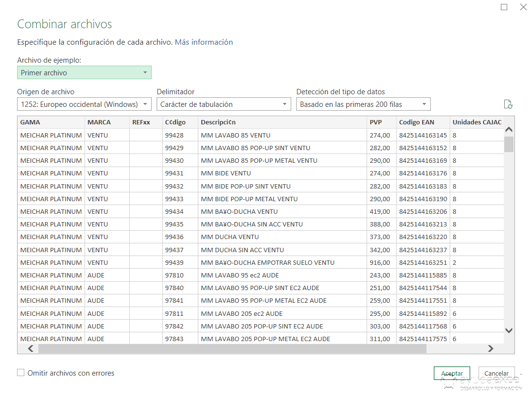
Task: Maximize the Combinar archivos dialog
Action: [504, 7]
